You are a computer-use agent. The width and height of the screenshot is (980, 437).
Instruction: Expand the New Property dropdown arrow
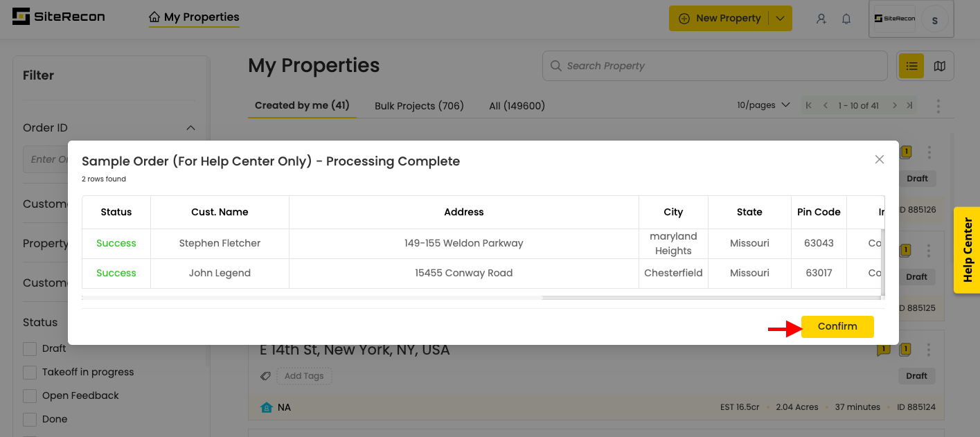coord(780,19)
